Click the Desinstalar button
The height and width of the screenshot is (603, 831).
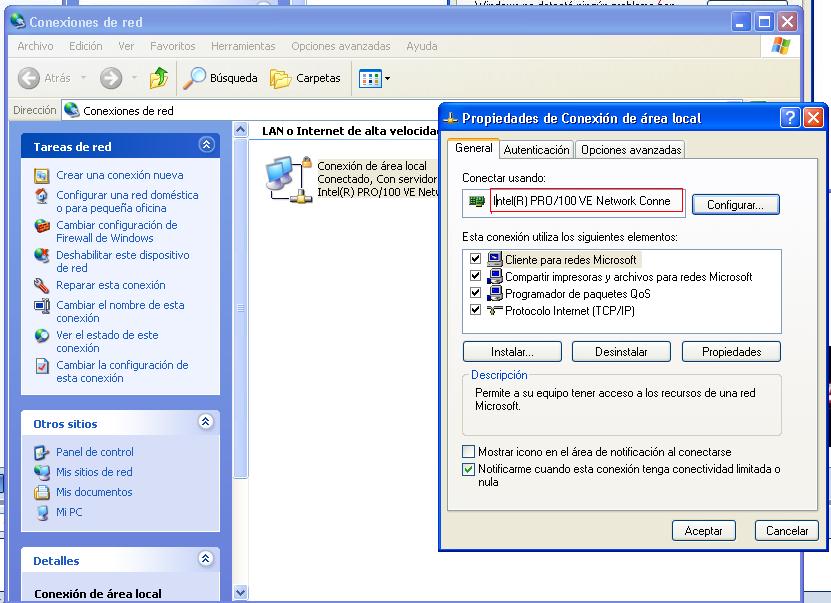point(621,352)
